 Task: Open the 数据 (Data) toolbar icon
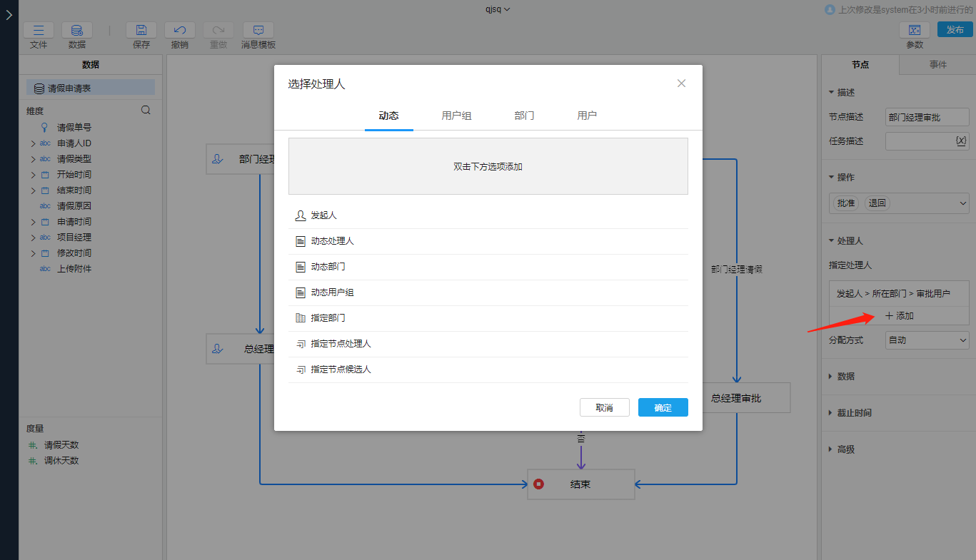(77, 31)
